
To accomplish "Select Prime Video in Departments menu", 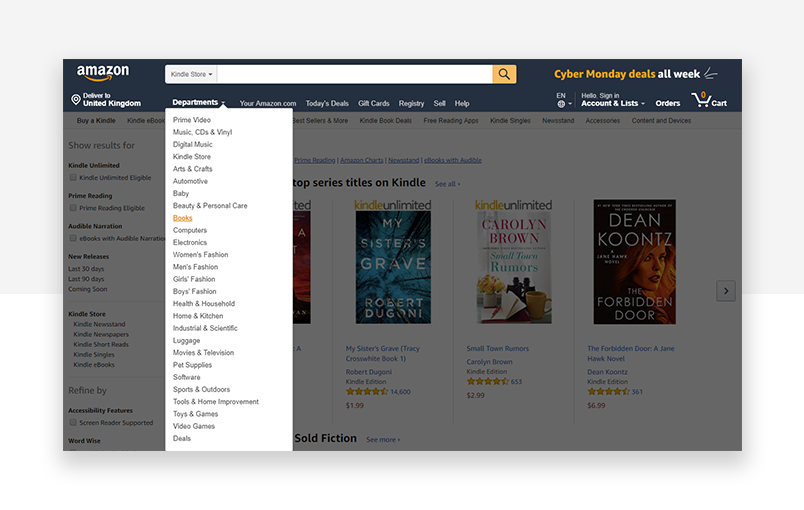I will click(192, 119).
